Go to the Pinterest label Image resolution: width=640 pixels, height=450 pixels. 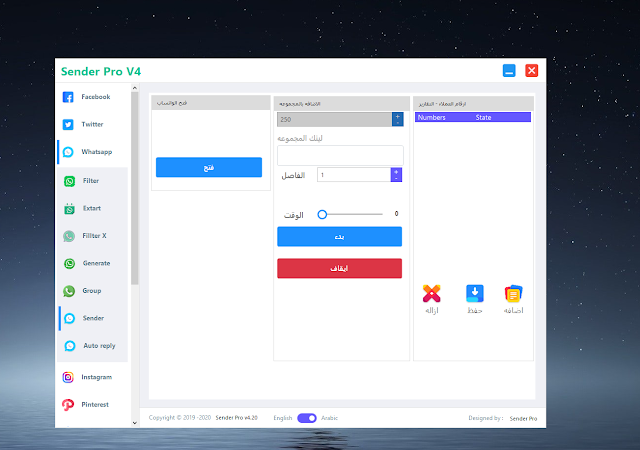tap(95, 405)
